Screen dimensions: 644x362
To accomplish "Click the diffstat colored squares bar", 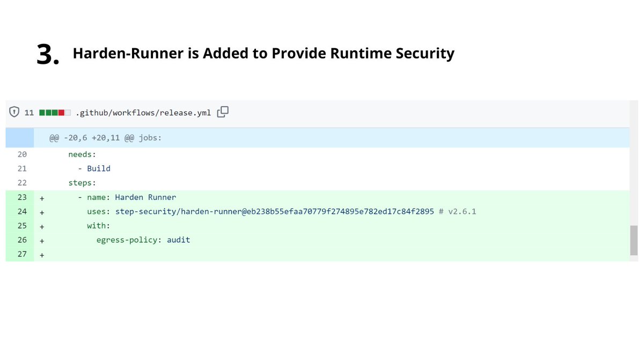I will [x=55, y=113].
